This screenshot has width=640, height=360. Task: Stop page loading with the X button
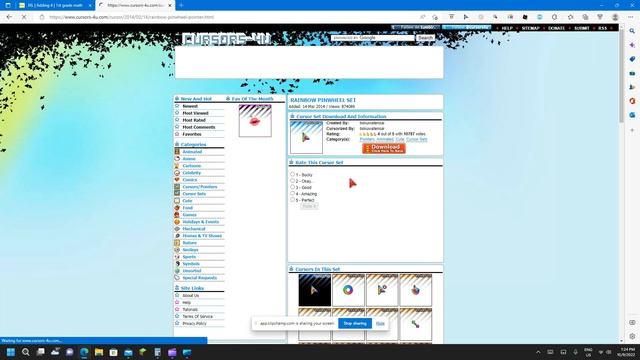[24, 17]
